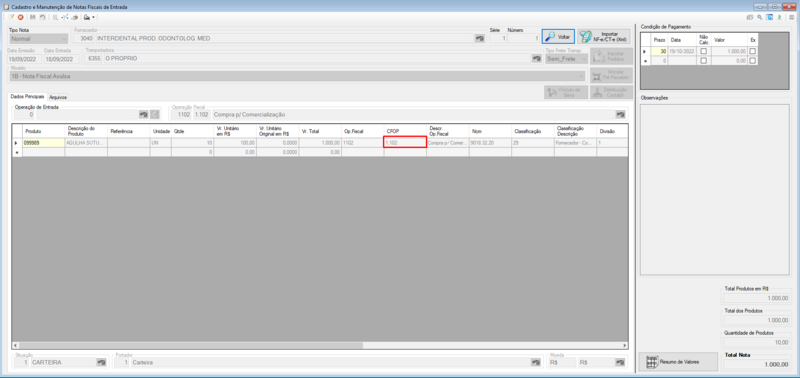Click the blue remote-support icon at top right
800x378 pixels.
click(x=769, y=17)
